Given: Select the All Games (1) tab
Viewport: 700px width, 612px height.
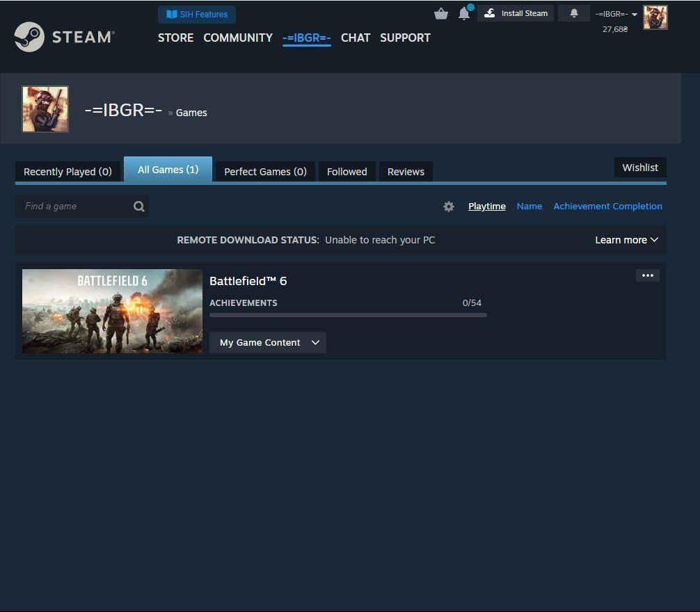Looking at the screenshot, I should tap(168, 170).
